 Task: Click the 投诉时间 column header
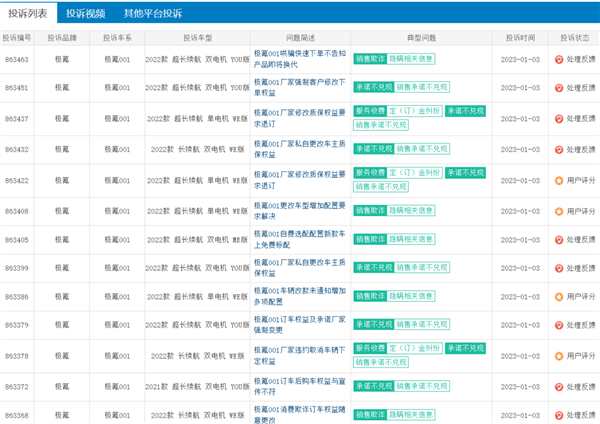point(520,38)
